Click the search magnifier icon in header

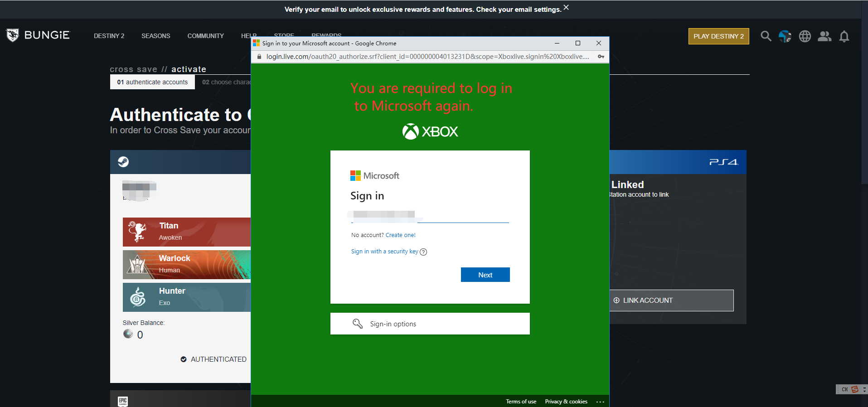click(766, 36)
